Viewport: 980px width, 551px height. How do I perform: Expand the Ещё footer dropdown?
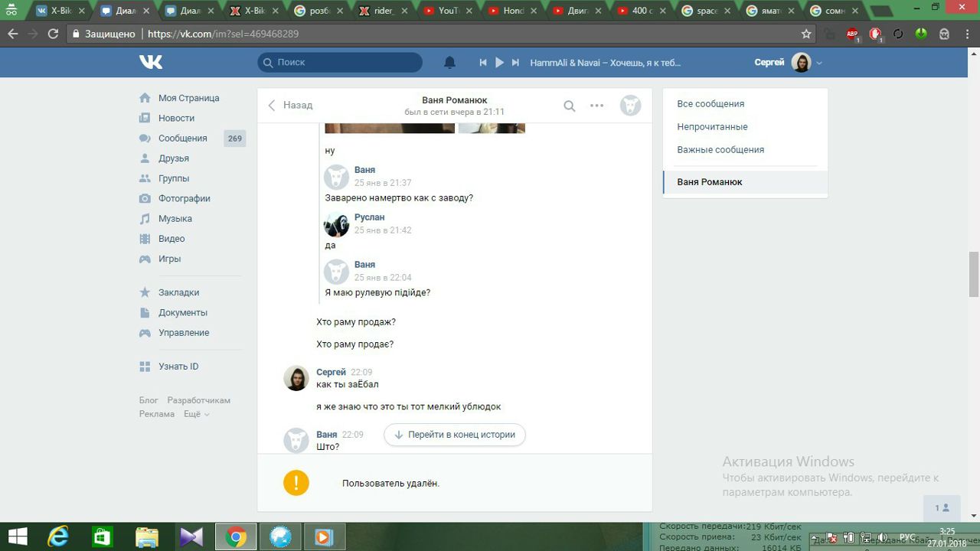tap(196, 414)
